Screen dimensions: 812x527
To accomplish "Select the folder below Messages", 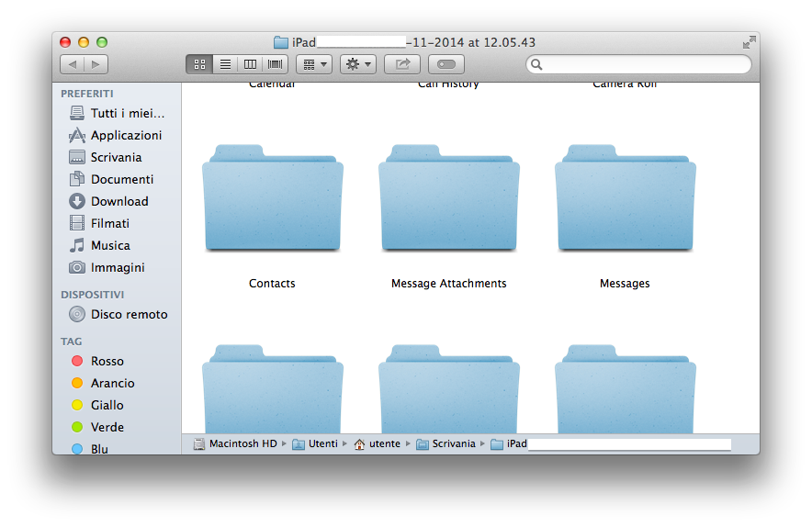I will tap(626, 389).
